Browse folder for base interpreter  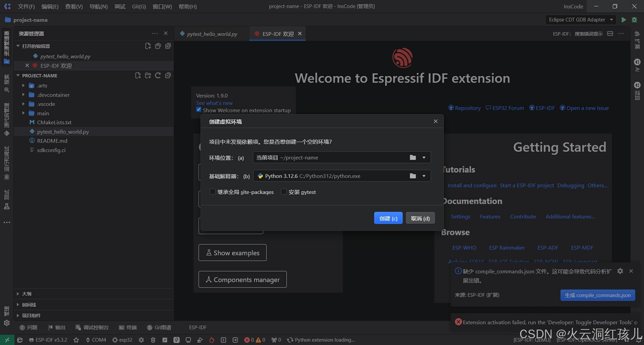coord(413,176)
